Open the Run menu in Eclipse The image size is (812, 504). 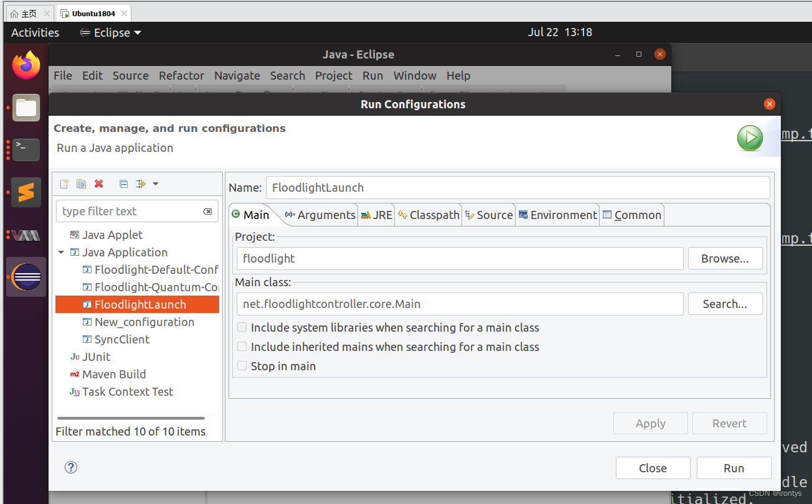[x=373, y=75]
